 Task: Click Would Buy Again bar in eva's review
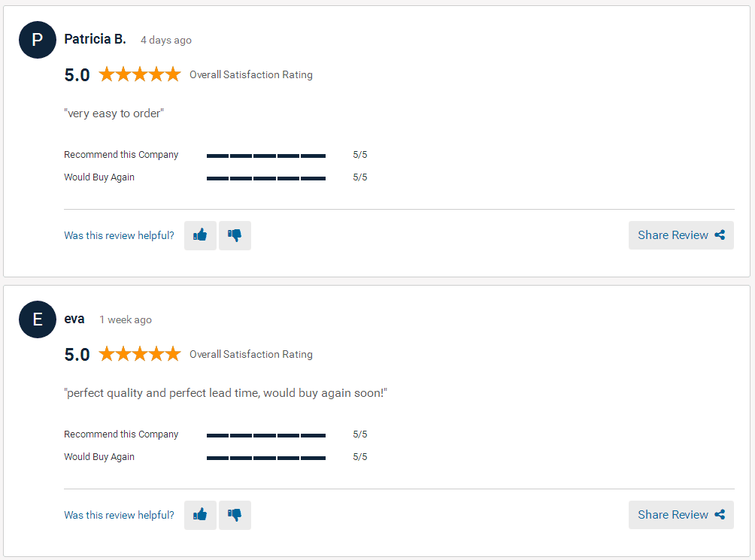point(266,458)
